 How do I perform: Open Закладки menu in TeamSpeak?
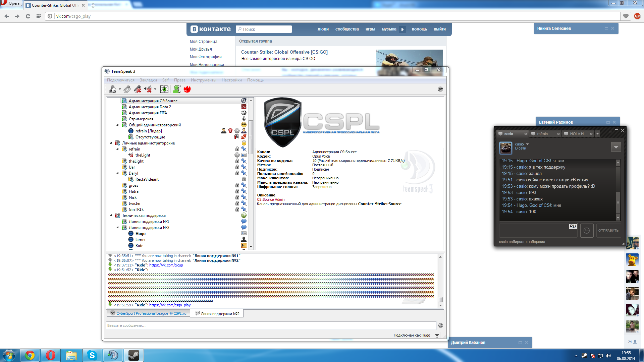148,80
